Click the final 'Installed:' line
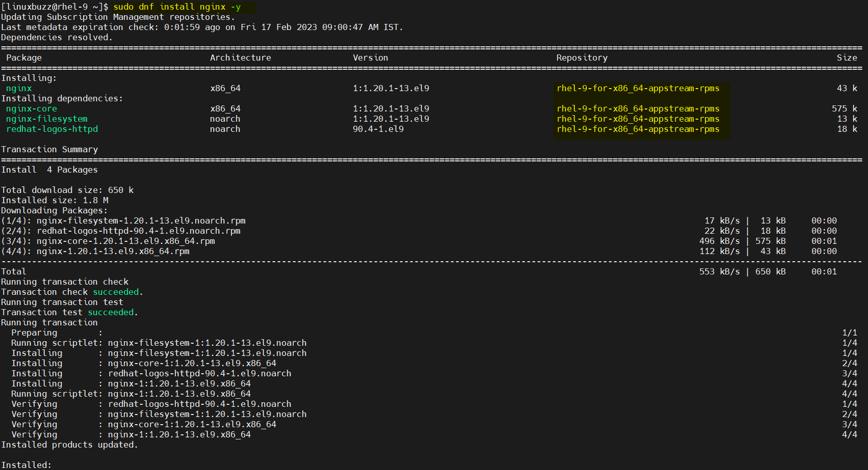868x470 pixels. [27, 465]
